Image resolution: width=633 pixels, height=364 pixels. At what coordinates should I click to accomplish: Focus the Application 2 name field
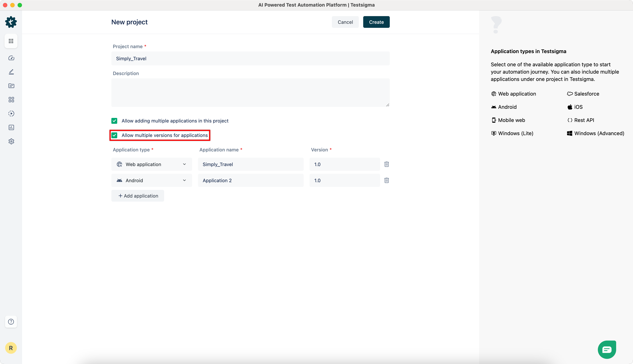251,180
